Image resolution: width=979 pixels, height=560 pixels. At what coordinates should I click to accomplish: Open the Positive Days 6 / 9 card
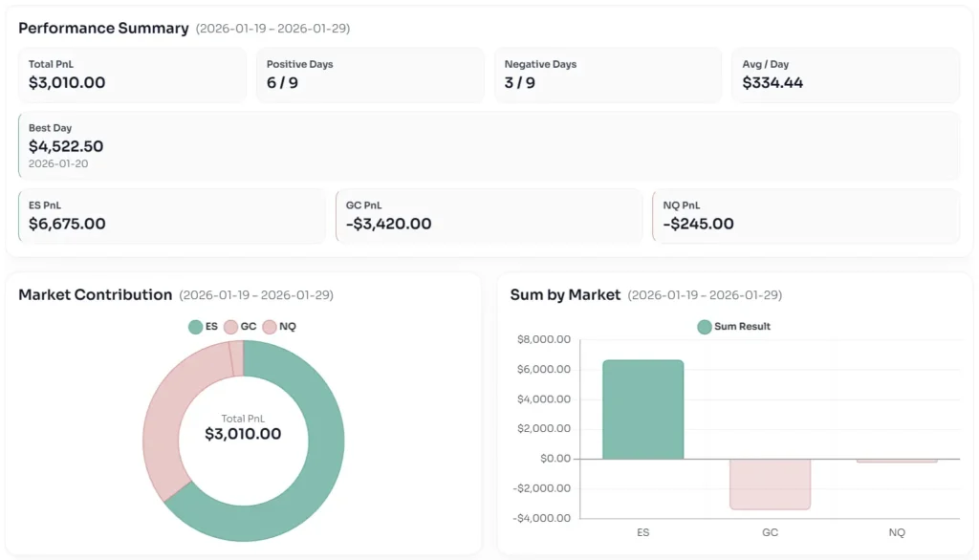click(370, 75)
